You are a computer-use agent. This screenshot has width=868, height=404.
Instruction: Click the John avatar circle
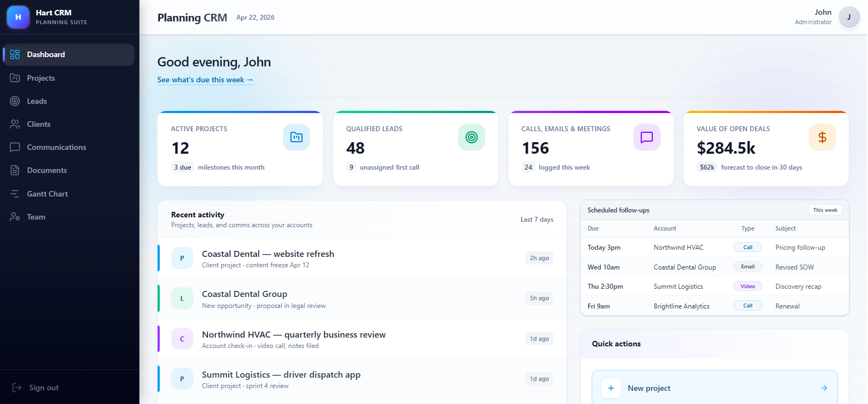(x=849, y=17)
